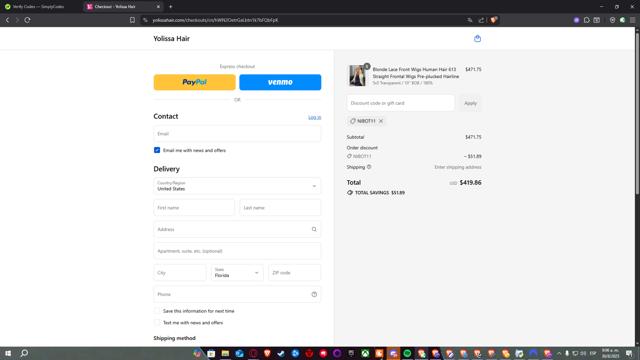Remove the NIBOT11 discount tag
The image size is (640, 360).
pos(381,121)
